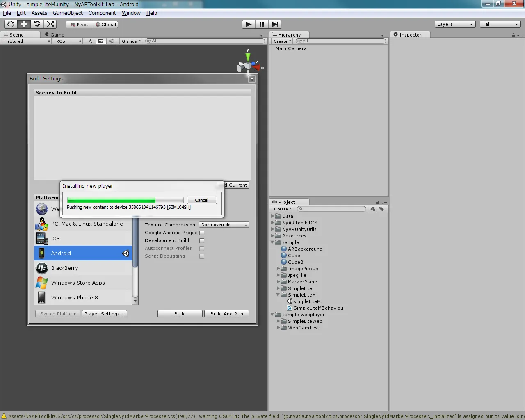Cancel the player installation
525x420 pixels.
pos(201,200)
